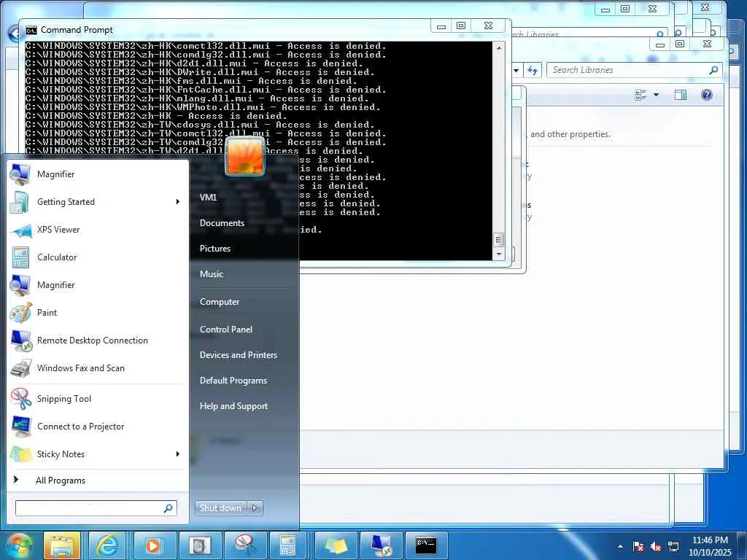Launch Internet Explorer from taskbar
Screen dimensions: 747x560
pos(107,545)
